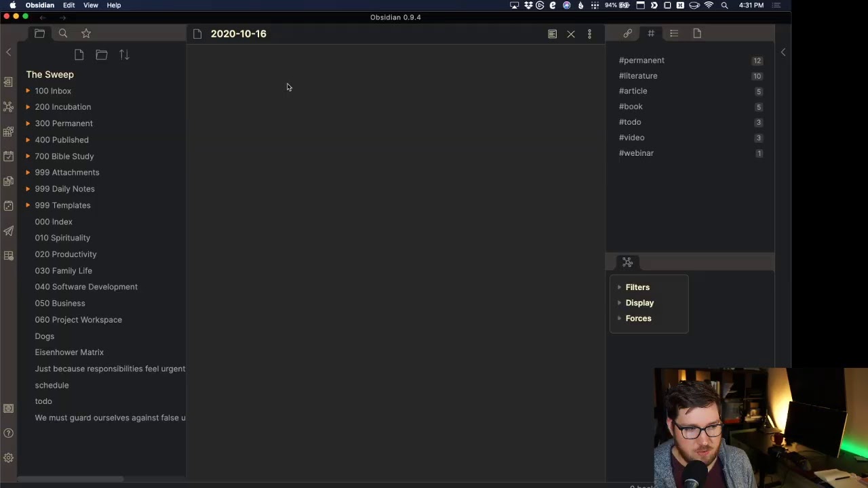Image resolution: width=868 pixels, height=488 pixels.
Task: Open a random note dice icon
Action: tap(8, 205)
